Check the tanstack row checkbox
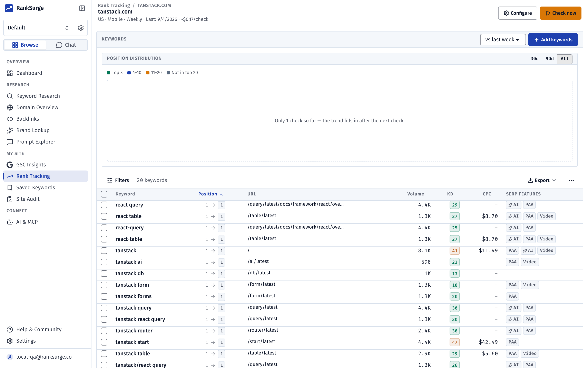 coord(104,250)
